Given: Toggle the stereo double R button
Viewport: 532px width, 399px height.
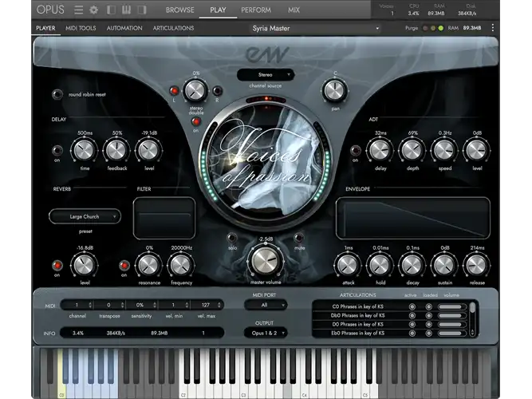Looking at the screenshot, I should (x=217, y=91).
